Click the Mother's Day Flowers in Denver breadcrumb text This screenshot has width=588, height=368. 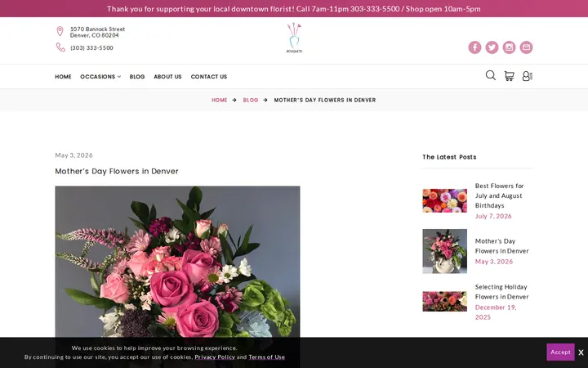click(x=325, y=100)
